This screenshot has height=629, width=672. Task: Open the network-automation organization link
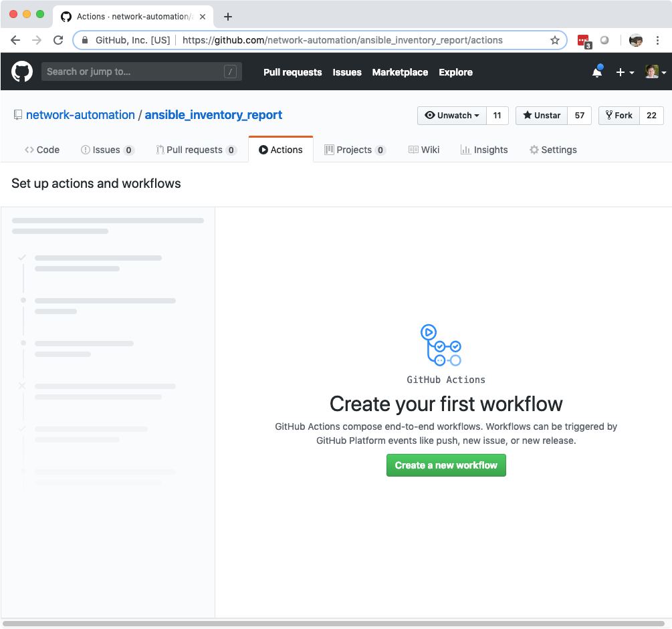80,115
